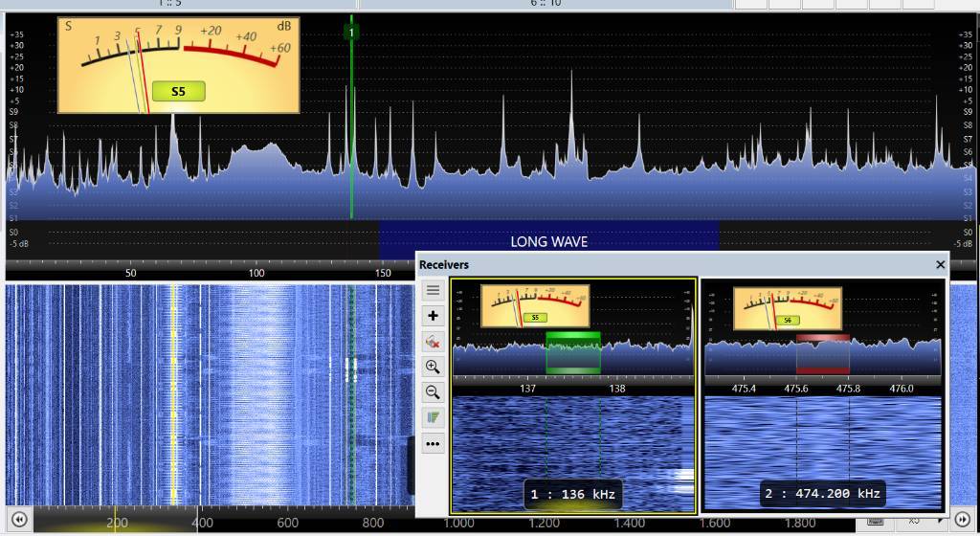Viewport: 980px width, 536px height.
Task: Select receiver 1 marker on main spectrum
Action: 351,33
